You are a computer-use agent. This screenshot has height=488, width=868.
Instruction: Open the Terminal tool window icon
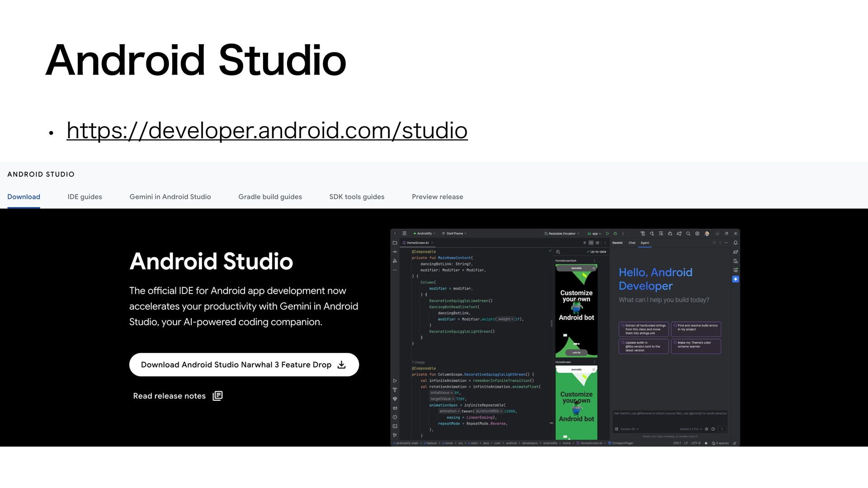point(395,426)
